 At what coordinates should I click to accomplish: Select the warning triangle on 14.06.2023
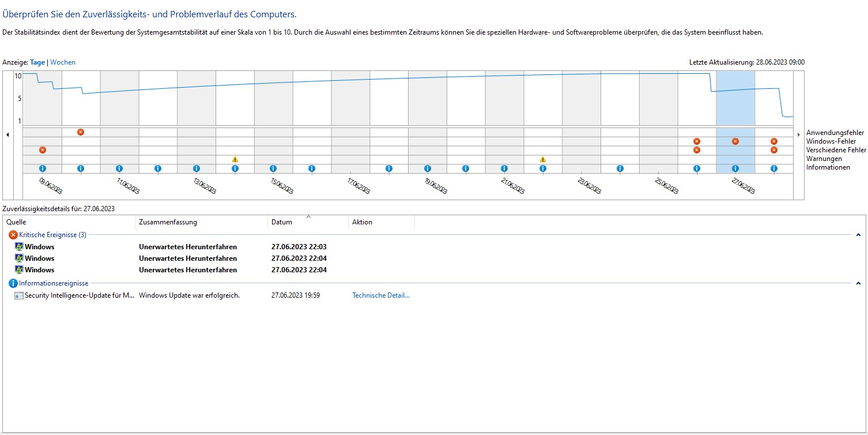point(235,159)
